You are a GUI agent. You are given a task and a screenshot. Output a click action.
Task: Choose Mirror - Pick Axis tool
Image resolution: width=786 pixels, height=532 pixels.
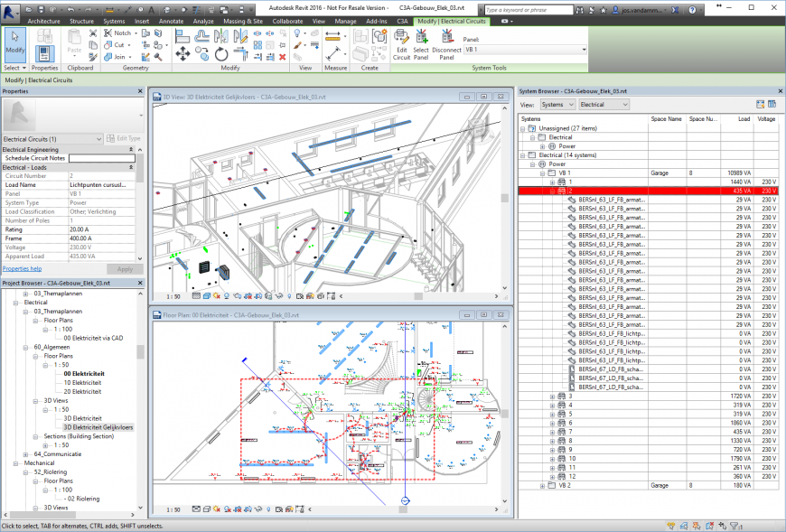point(221,35)
